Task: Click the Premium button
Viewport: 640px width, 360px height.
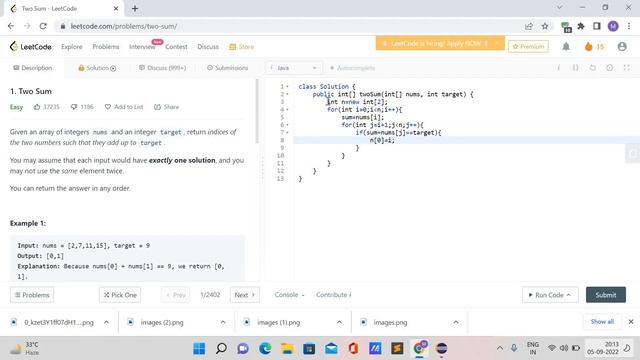Action: coord(528,47)
